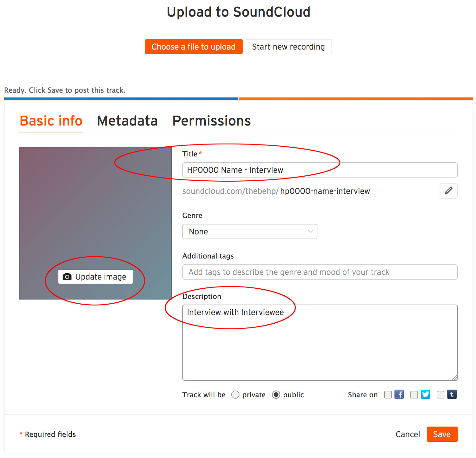Click the Tumblr share icon
The width and height of the screenshot is (476, 458).
tap(452, 394)
